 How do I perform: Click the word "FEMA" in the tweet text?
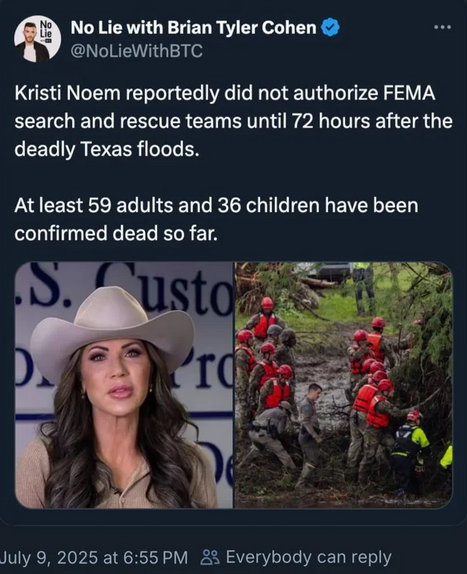click(x=409, y=93)
